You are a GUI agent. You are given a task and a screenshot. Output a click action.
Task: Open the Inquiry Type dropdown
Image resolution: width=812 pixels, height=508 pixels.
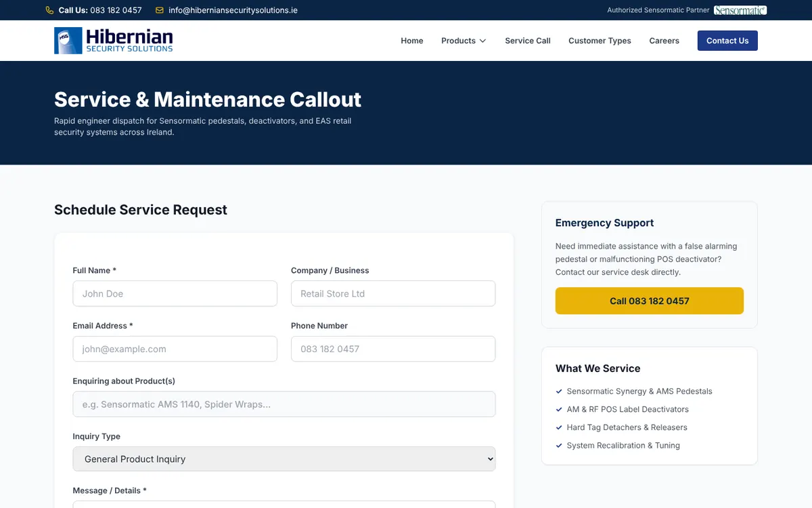(x=284, y=459)
